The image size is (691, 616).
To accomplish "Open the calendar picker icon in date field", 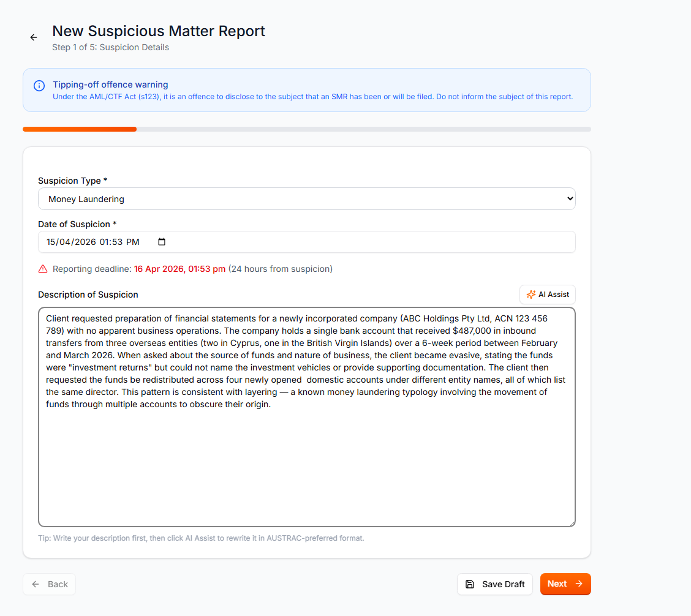I will (162, 242).
